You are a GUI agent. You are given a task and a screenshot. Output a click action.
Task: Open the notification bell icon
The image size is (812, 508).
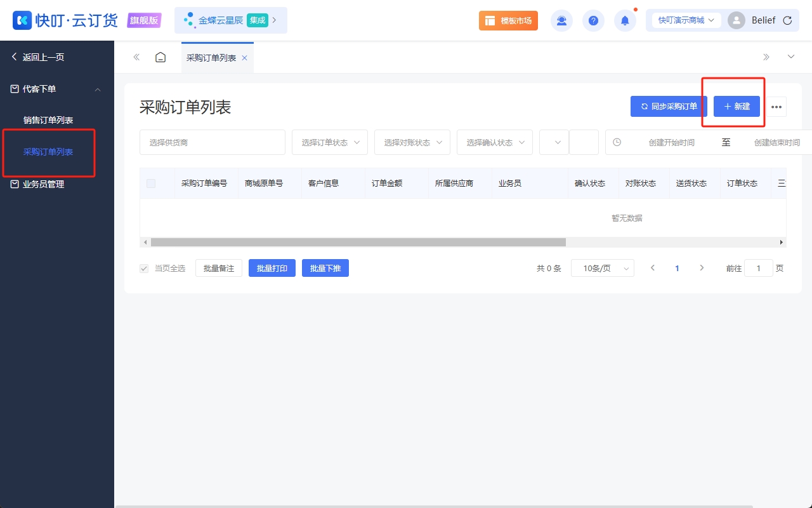(625, 20)
